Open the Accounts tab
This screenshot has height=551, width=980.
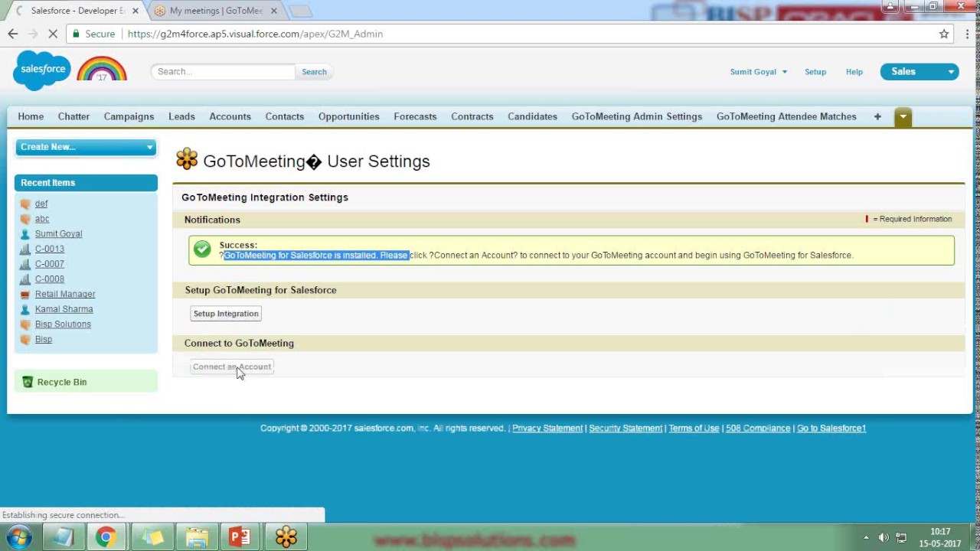[x=230, y=116]
